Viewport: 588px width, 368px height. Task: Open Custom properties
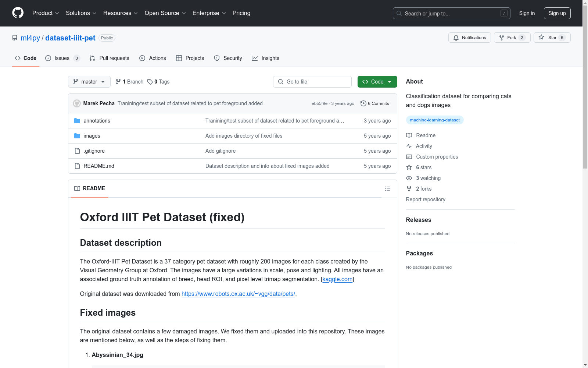tap(432, 157)
